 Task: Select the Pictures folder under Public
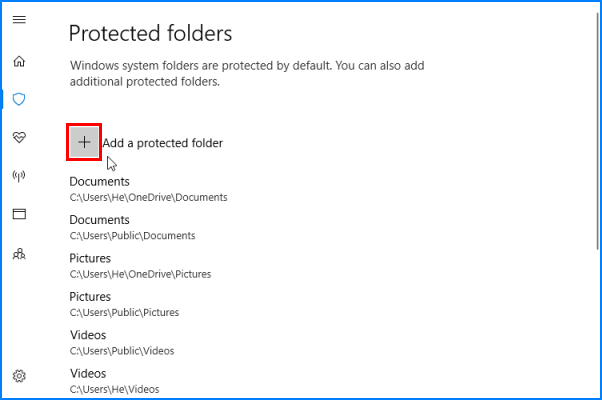click(x=90, y=297)
